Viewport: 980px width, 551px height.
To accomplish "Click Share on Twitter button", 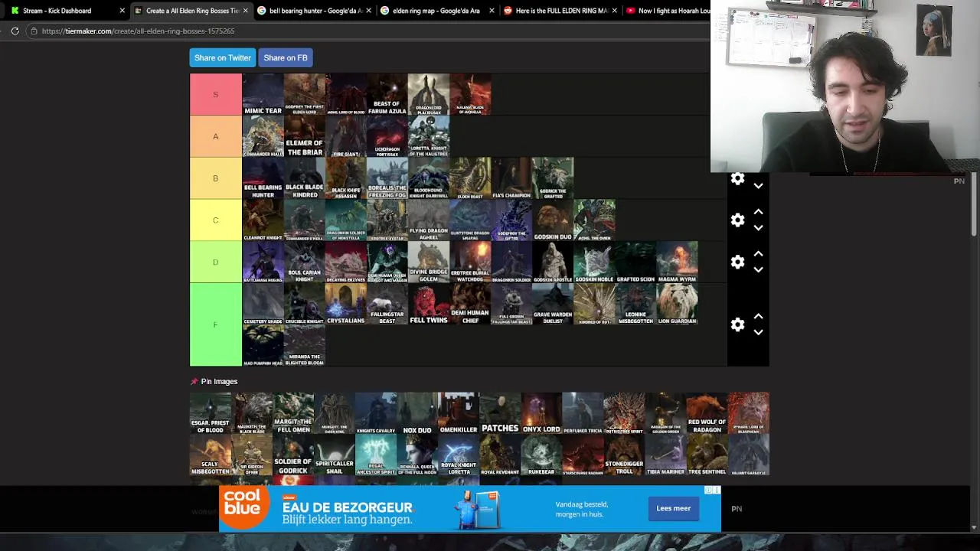I will coord(222,57).
